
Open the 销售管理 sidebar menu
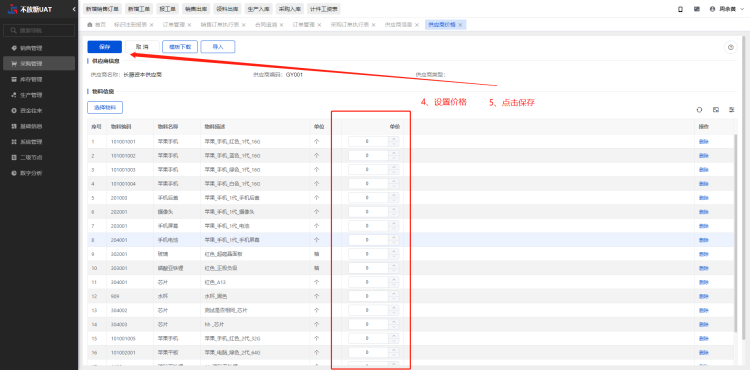39,48
